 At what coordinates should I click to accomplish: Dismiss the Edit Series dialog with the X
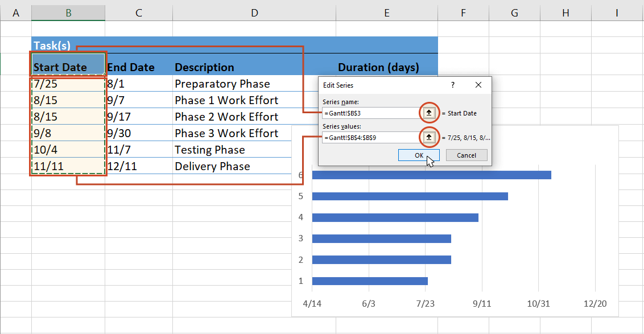(478, 85)
